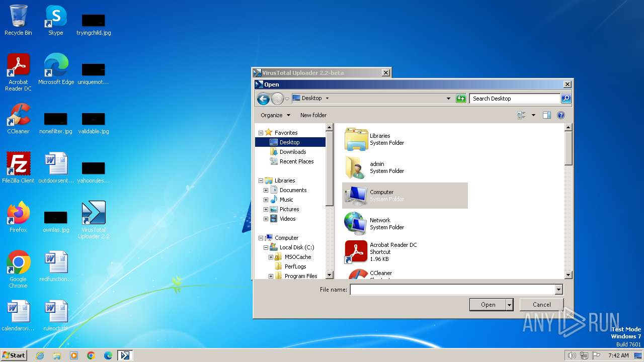
Task: Select tryingchild.jpg file on desktop
Action: point(94,24)
